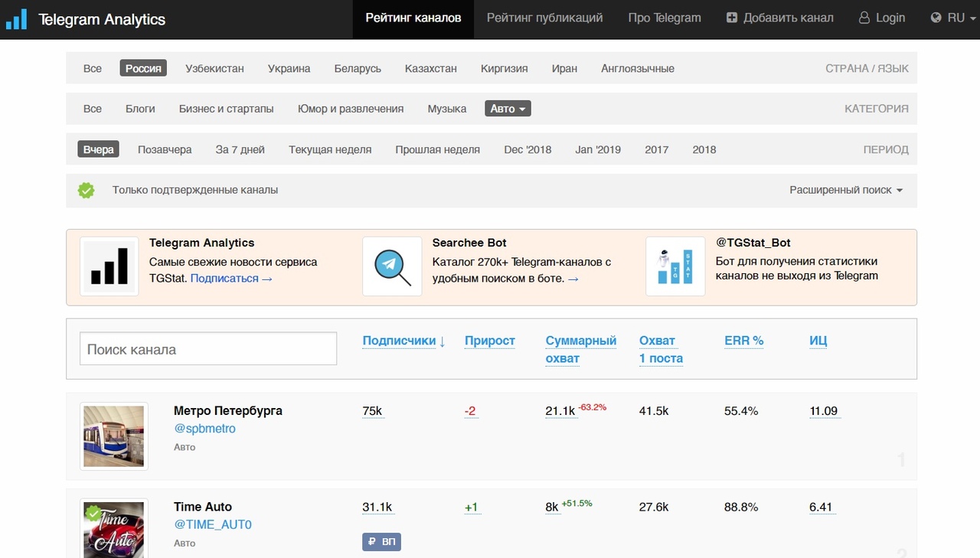Viewport: 980px width, 558px height.
Task: Open the @TGStat_Bot robot icon
Action: (x=675, y=266)
